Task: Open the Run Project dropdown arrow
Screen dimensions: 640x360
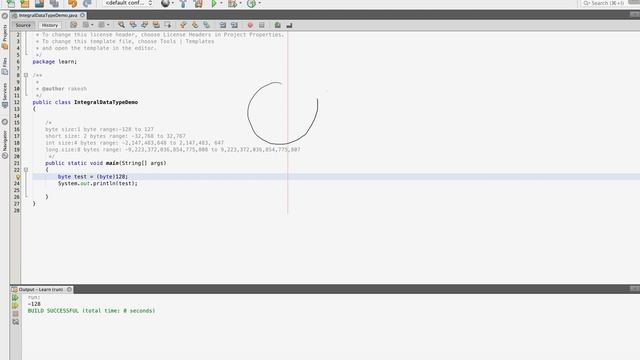Action: (221, 3)
